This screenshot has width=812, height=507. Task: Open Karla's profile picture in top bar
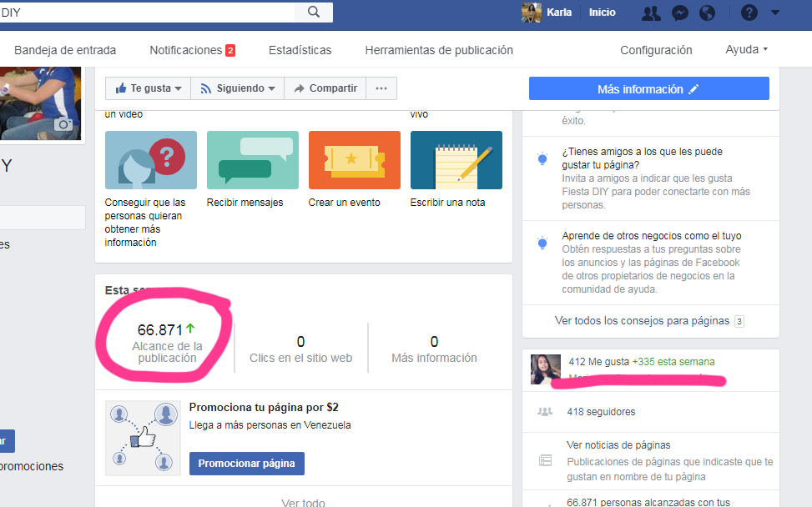[x=532, y=13]
